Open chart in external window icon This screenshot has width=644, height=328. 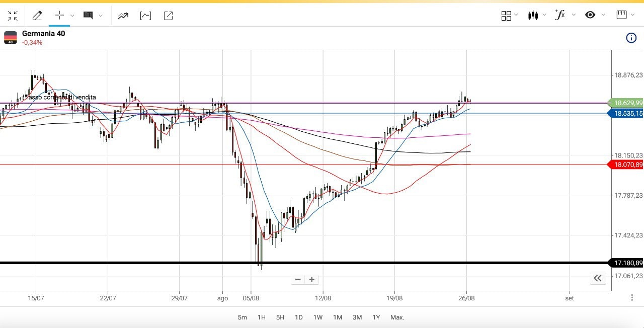pyautogui.click(x=168, y=16)
